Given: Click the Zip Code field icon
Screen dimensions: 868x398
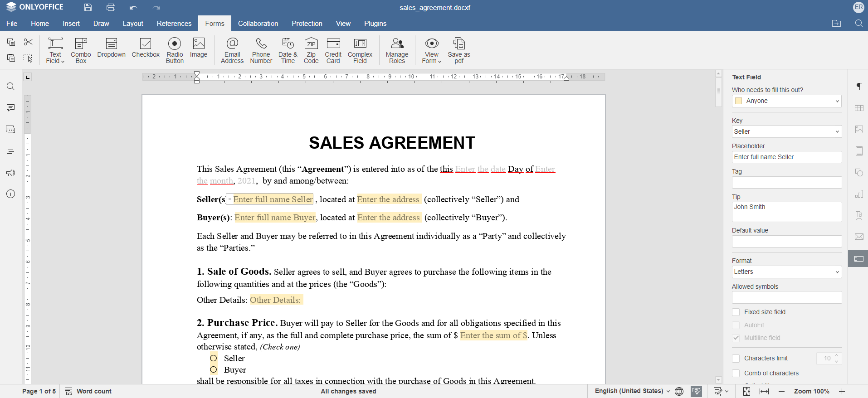Looking at the screenshot, I should pyautogui.click(x=311, y=50).
